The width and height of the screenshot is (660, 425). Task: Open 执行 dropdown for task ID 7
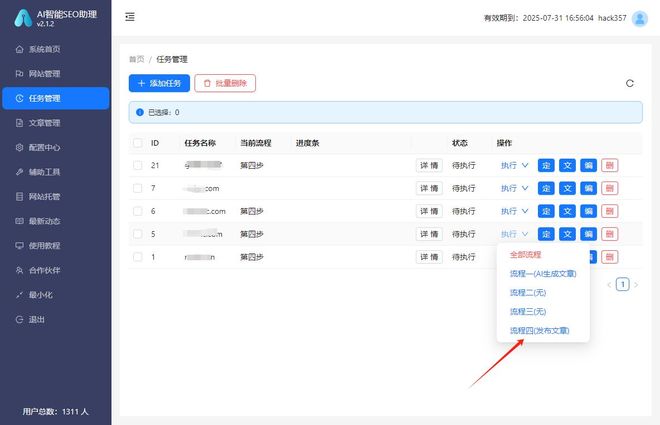pyautogui.click(x=514, y=188)
